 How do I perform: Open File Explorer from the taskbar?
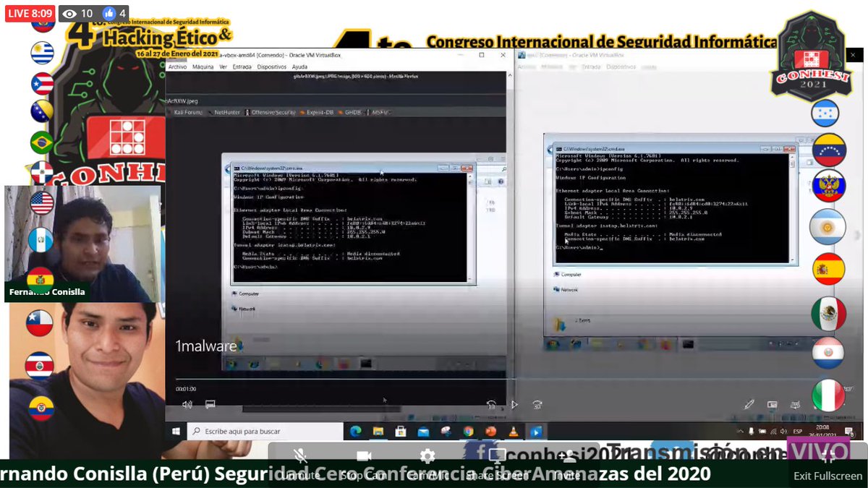tap(378, 432)
